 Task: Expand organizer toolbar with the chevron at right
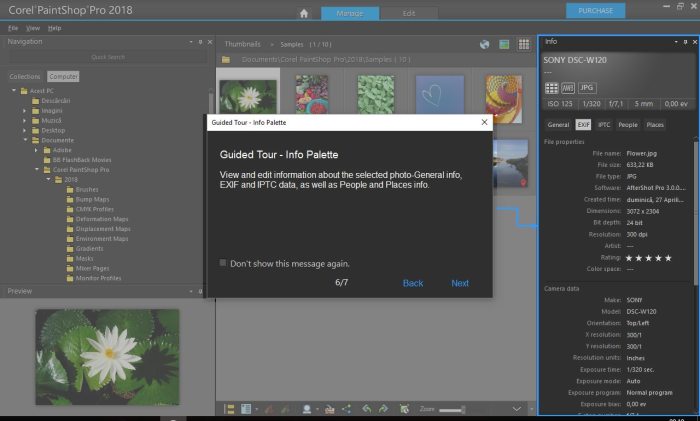point(517,409)
